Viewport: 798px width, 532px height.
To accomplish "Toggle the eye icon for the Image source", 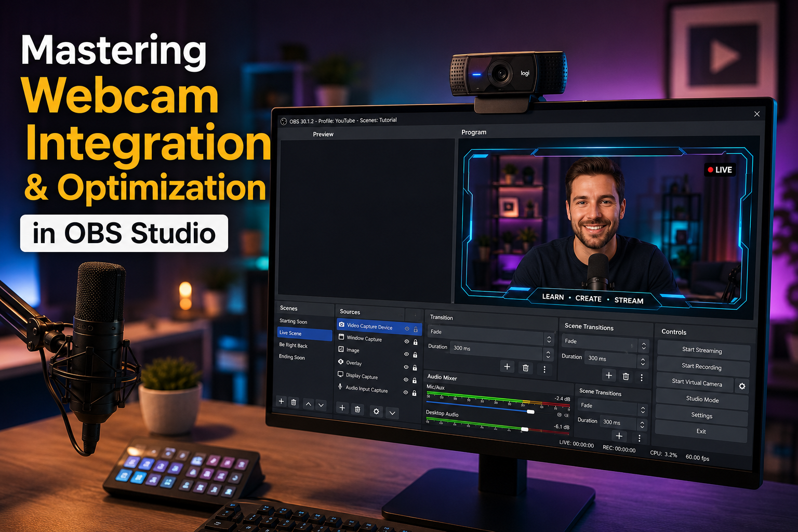I will pyautogui.click(x=407, y=354).
